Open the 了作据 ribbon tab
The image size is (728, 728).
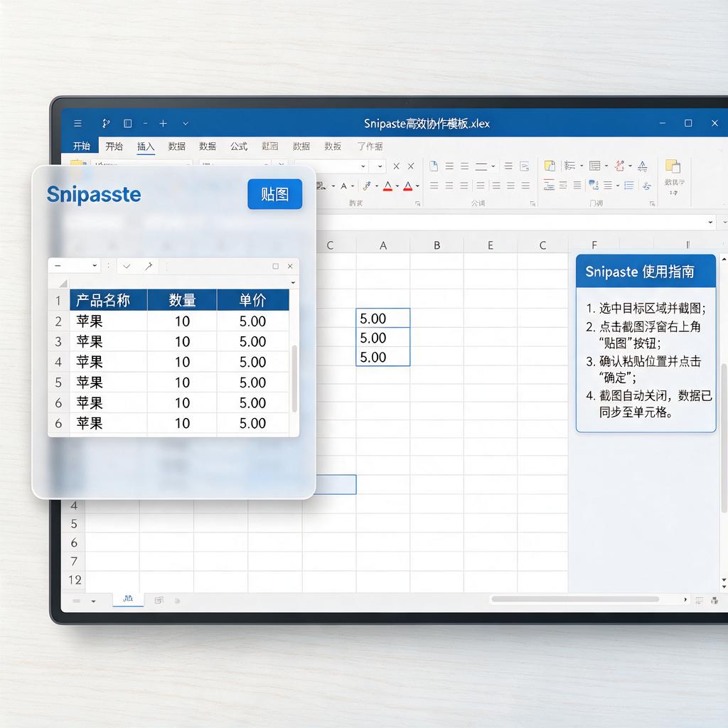coord(370,146)
